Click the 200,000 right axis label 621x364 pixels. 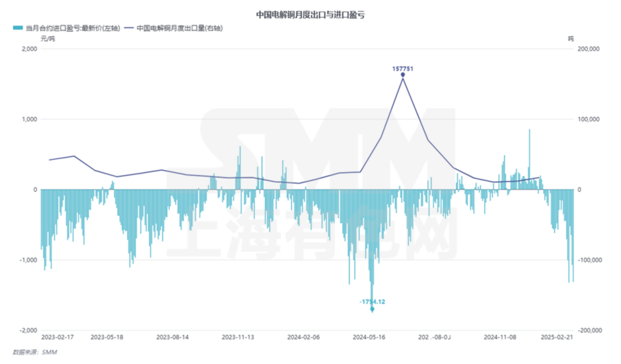click(x=588, y=49)
